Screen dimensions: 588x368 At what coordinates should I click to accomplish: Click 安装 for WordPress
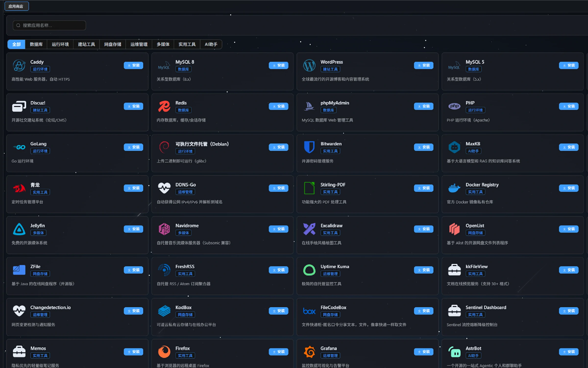point(424,66)
